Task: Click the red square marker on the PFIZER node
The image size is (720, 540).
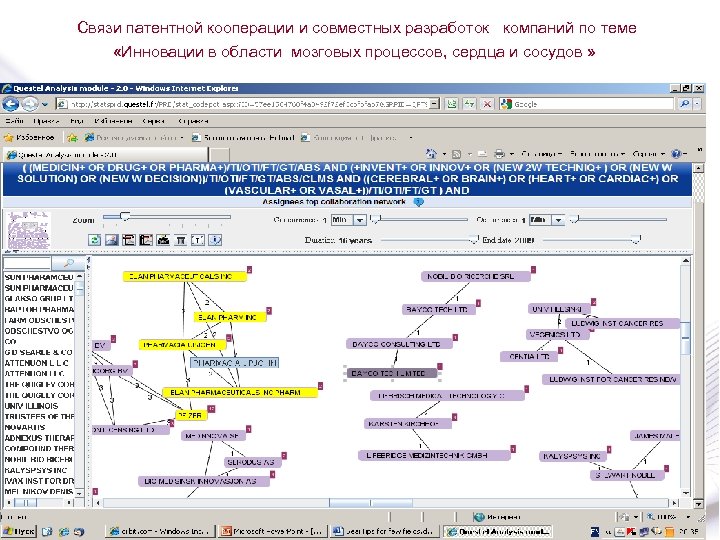Action: tap(211, 408)
